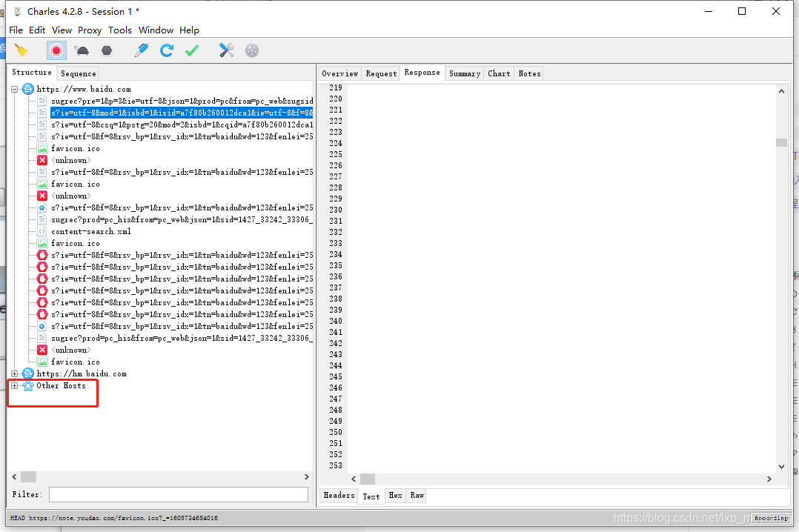This screenshot has width=799, height=532.
Task: Click the green Validate checkmark icon
Action: point(192,50)
